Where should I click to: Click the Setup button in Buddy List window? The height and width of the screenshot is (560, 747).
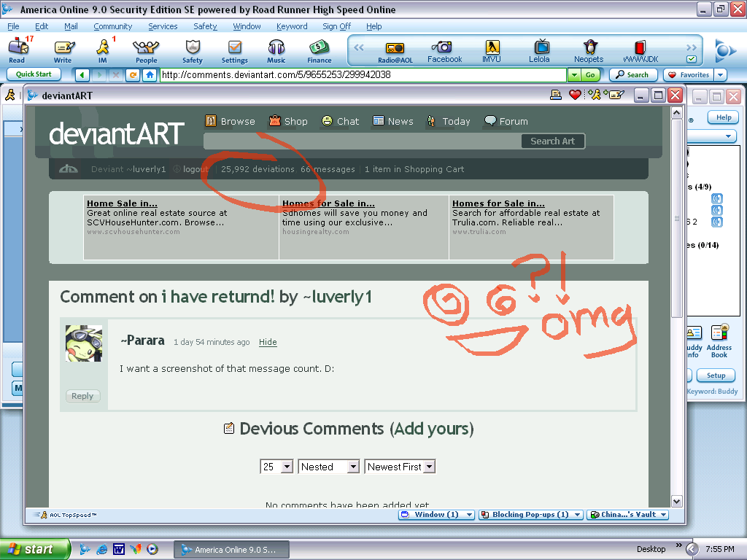pyautogui.click(x=716, y=376)
